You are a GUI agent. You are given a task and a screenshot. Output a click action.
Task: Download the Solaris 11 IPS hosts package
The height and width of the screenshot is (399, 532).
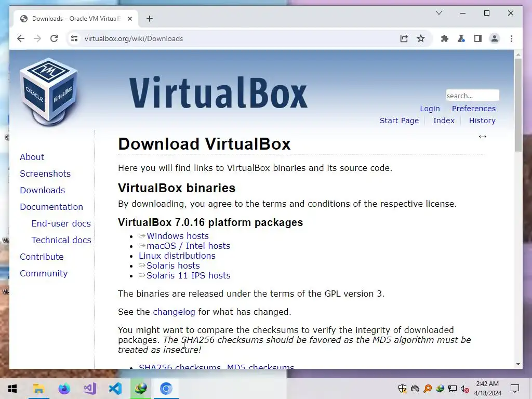(188, 275)
